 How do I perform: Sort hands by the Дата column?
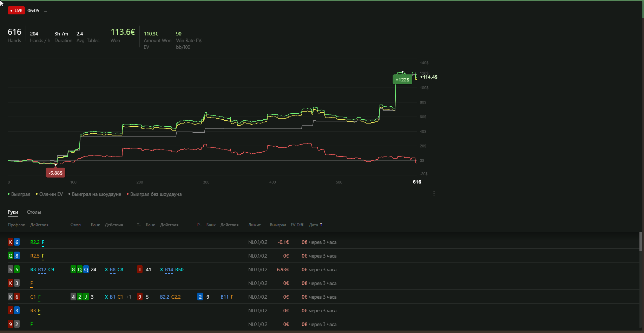click(x=313, y=225)
